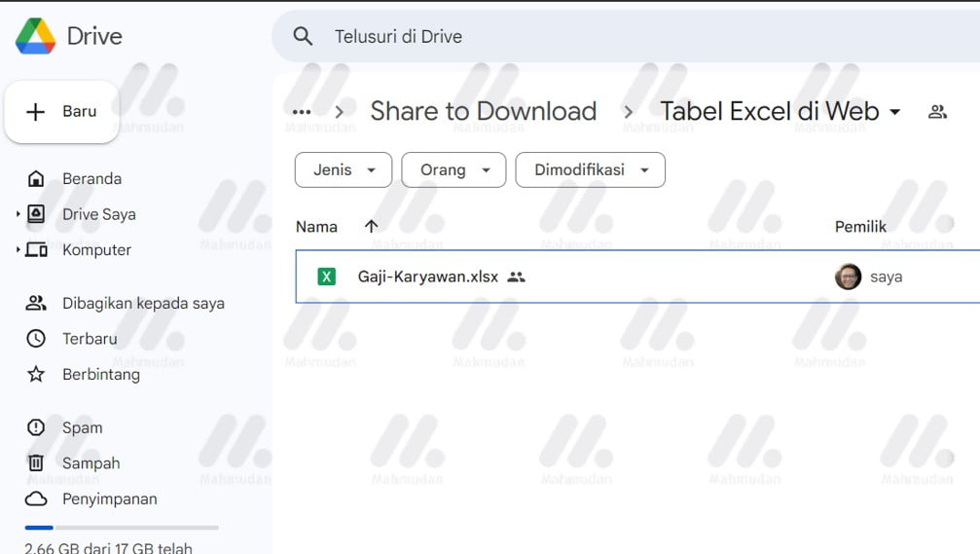980x554 pixels.
Task: Open Sampah trash in sidebar
Action: point(91,463)
